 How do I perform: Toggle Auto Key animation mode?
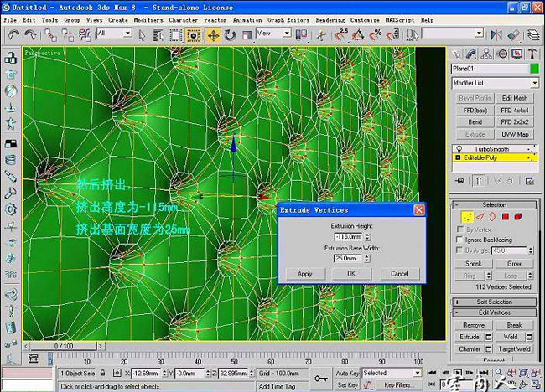pyautogui.click(x=347, y=374)
